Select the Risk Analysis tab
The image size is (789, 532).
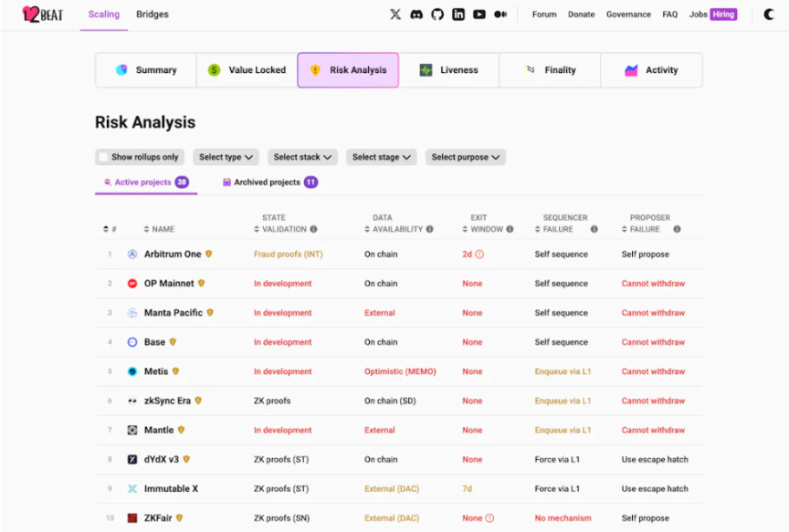[x=348, y=70]
